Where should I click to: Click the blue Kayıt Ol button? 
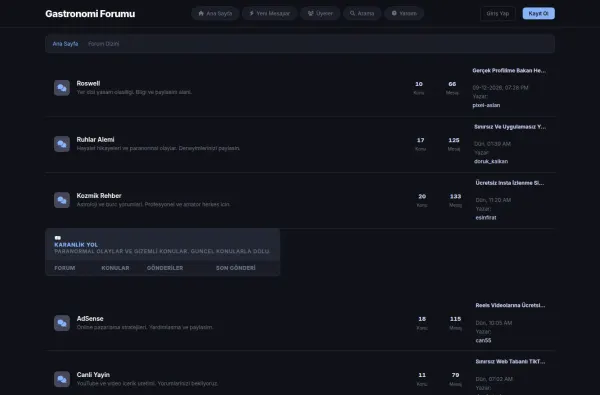pyautogui.click(x=538, y=14)
